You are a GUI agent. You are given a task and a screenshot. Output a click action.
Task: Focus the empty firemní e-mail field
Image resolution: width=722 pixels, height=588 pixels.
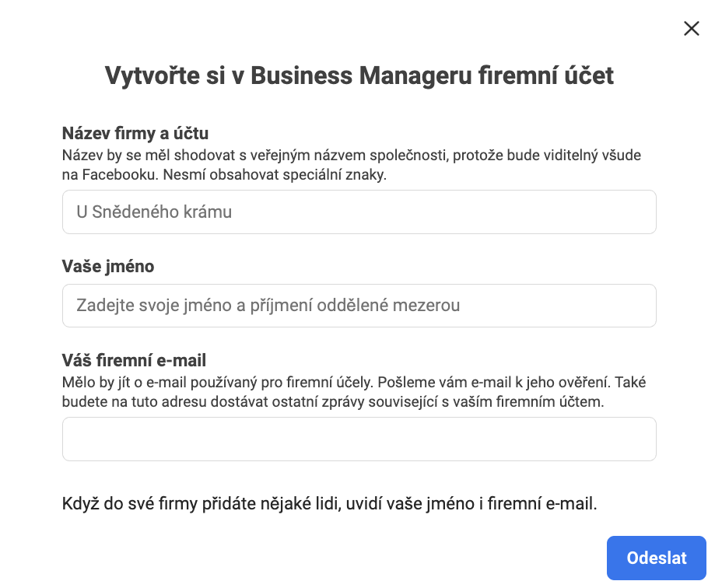359,439
